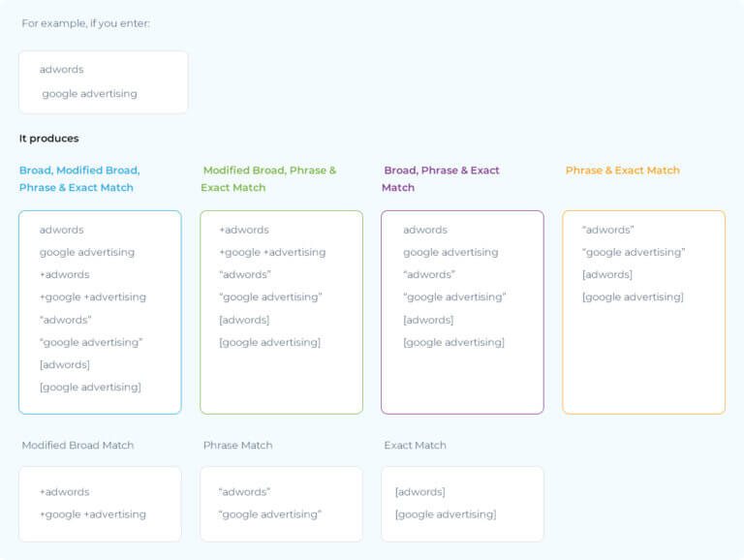Click "[adwords]" in the Exact Match box

pyautogui.click(x=419, y=492)
